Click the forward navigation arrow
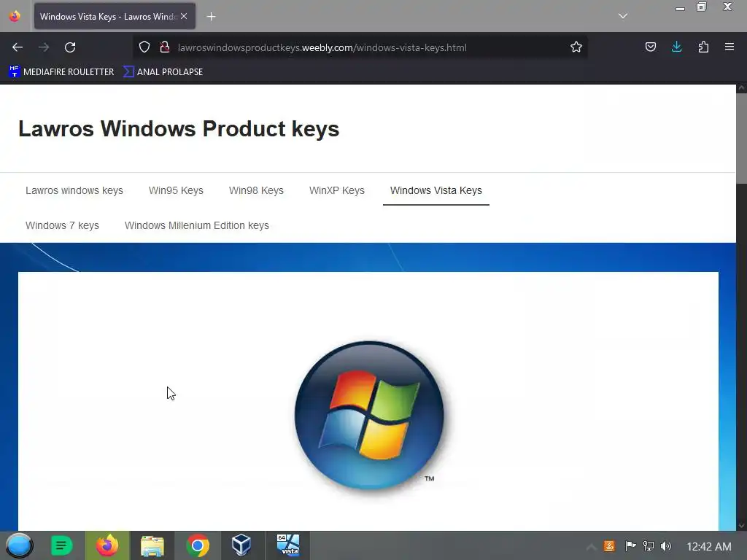Viewport: 747px width, 560px height. click(44, 47)
